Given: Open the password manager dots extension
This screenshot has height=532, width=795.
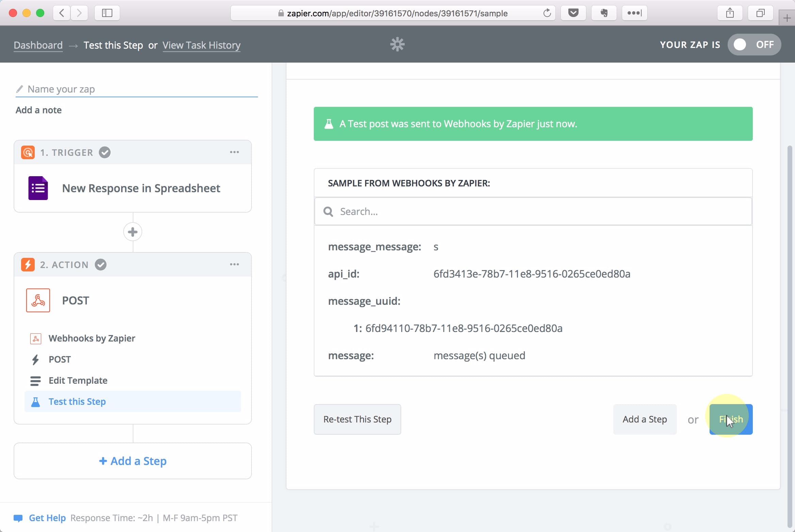Looking at the screenshot, I should [634, 13].
